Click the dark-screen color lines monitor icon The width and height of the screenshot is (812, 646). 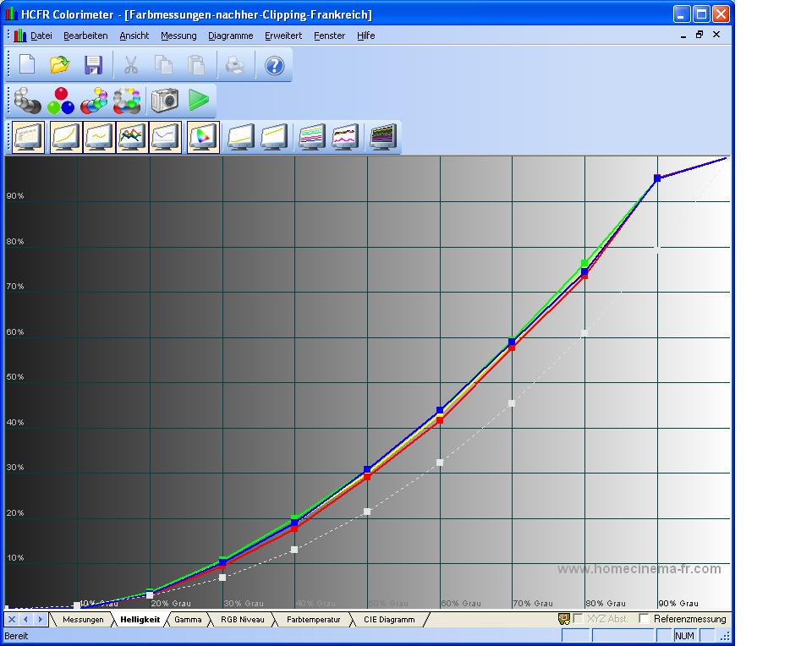click(383, 137)
